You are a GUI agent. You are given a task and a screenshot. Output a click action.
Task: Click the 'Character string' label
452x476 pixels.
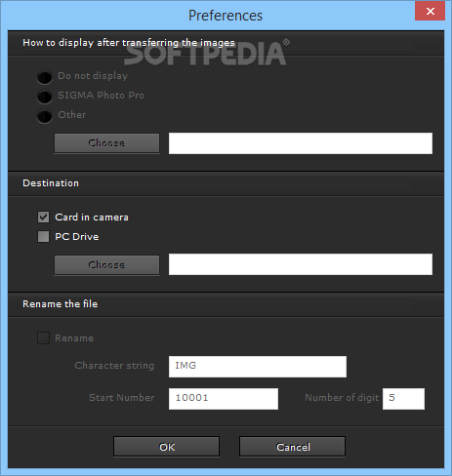(x=114, y=366)
